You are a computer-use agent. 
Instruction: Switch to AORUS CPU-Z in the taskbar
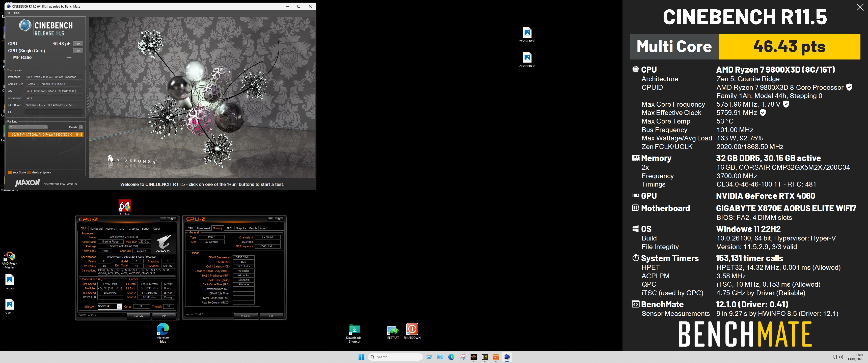pyautogui.click(x=496, y=357)
